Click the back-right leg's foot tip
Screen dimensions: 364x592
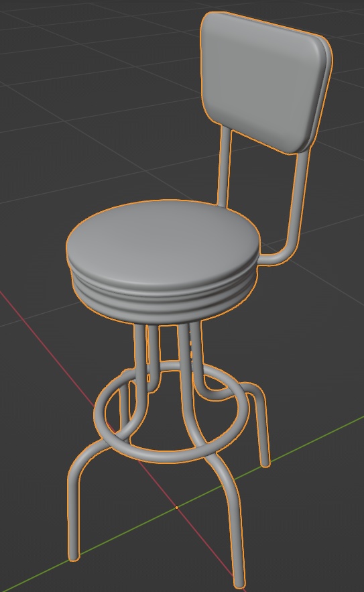click(x=265, y=463)
